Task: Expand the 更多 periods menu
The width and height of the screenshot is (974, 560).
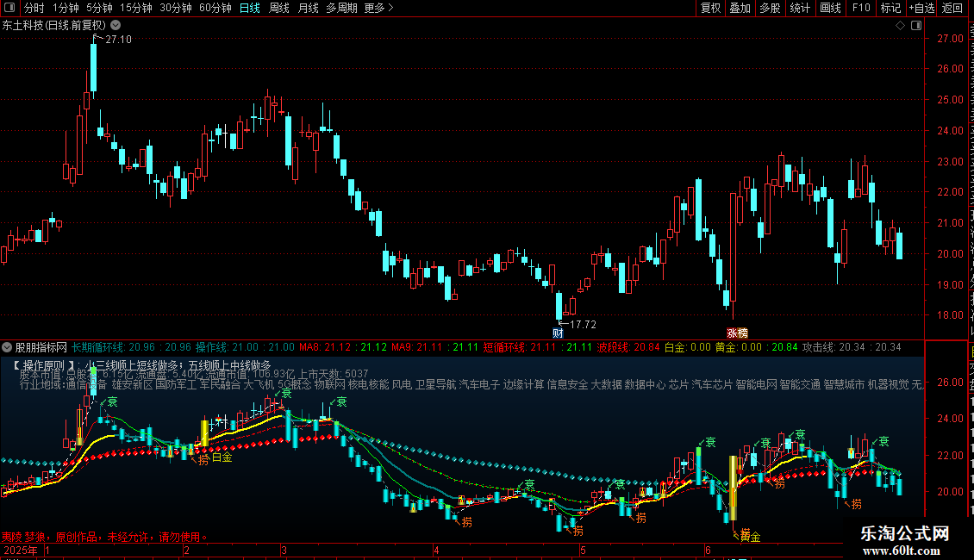Action: [x=378, y=8]
